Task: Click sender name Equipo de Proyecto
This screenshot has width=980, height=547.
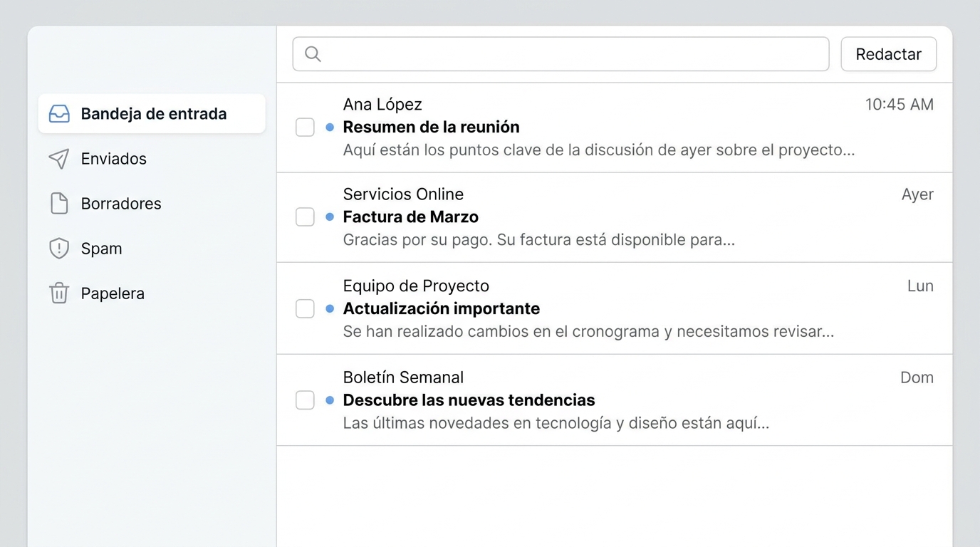Action: click(416, 286)
